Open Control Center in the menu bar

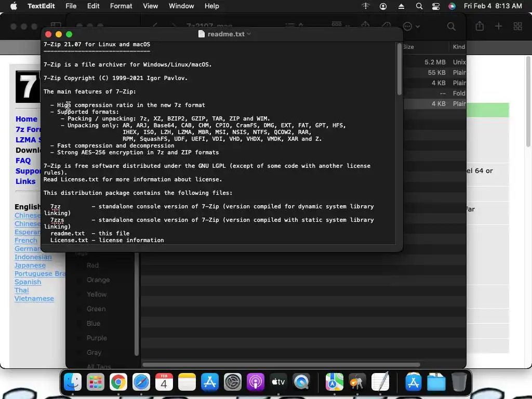436,6
